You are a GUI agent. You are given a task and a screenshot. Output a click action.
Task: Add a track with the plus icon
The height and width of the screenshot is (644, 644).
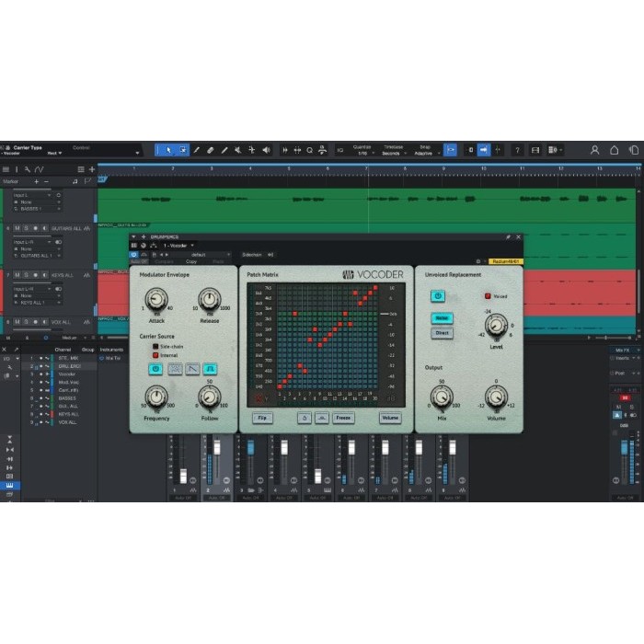[x=92, y=169]
